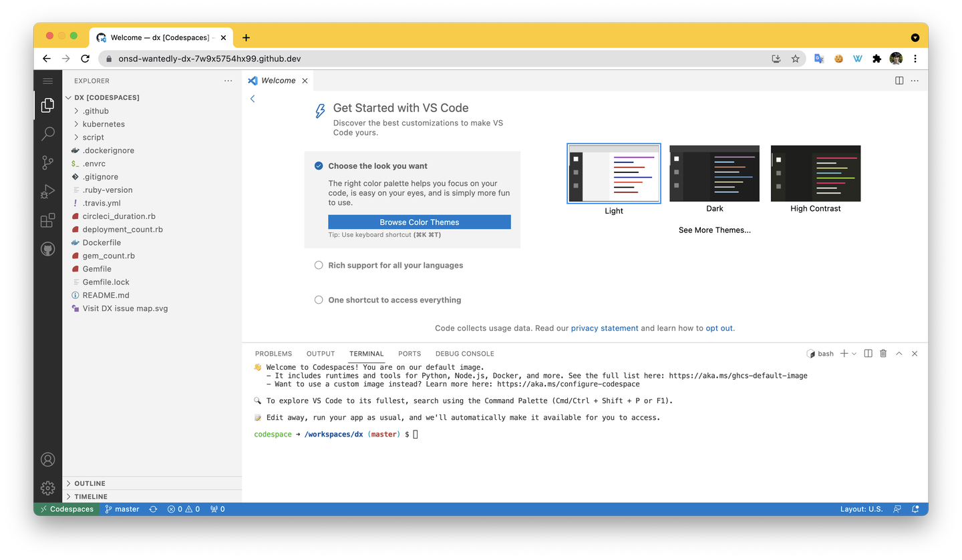Kill the terminal with trash icon

click(883, 353)
